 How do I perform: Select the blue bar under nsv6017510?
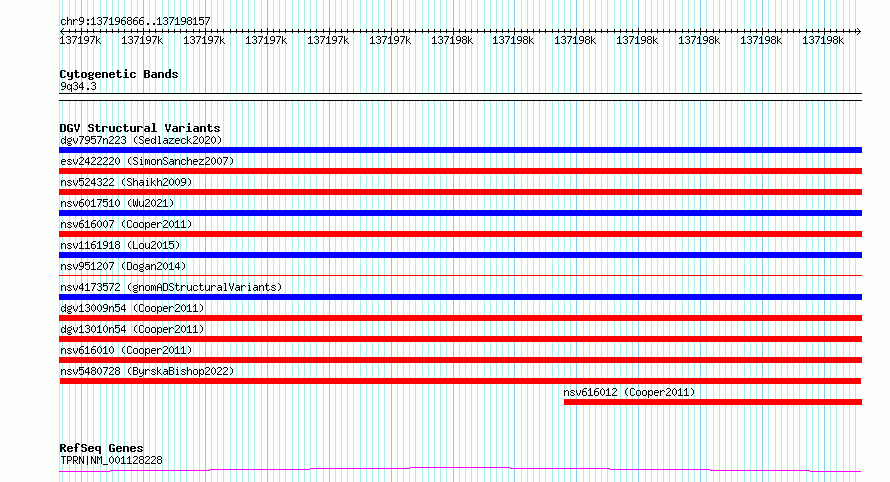point(460,213)
